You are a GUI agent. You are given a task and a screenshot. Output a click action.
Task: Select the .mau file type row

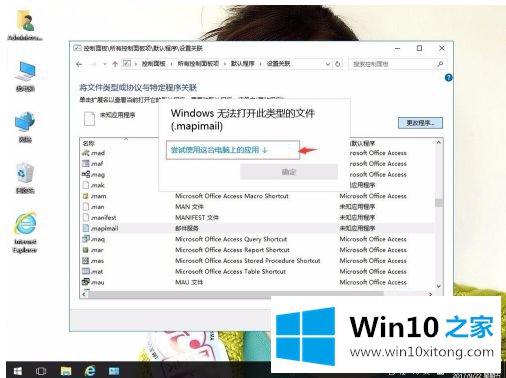[x=257, y=282]
